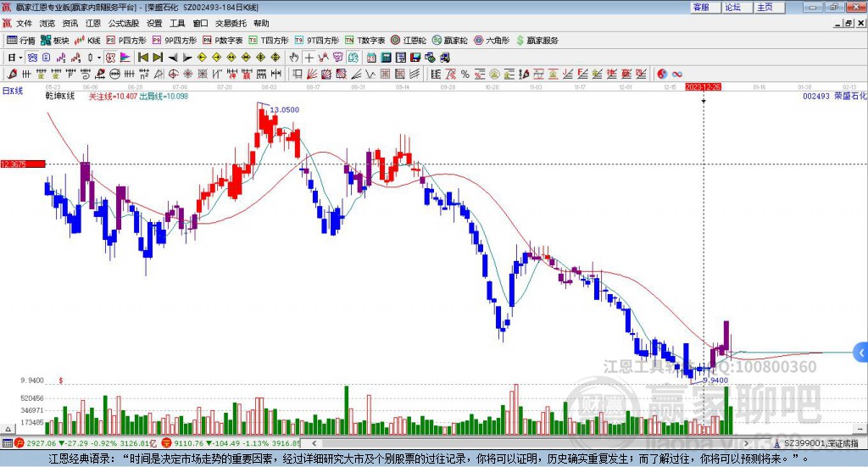Click the 2023-12-26 date marker

click(703, 87)
